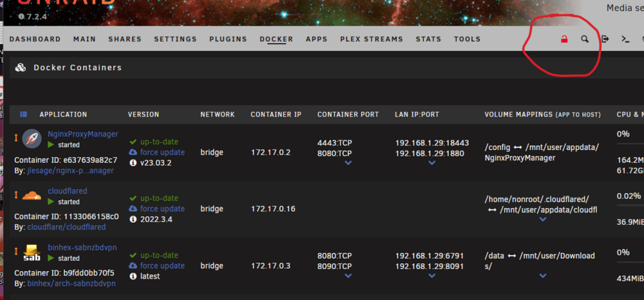This screenshot has height=300, width=644.
Task: Click the VERSION column header
Action: click(x=144, y=115)
